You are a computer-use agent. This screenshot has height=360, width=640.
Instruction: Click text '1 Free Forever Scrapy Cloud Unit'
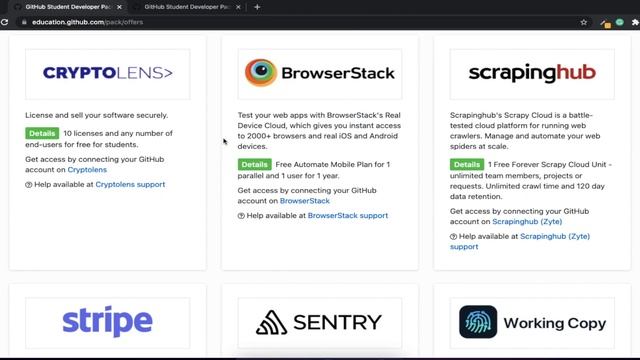click(547, 164)
